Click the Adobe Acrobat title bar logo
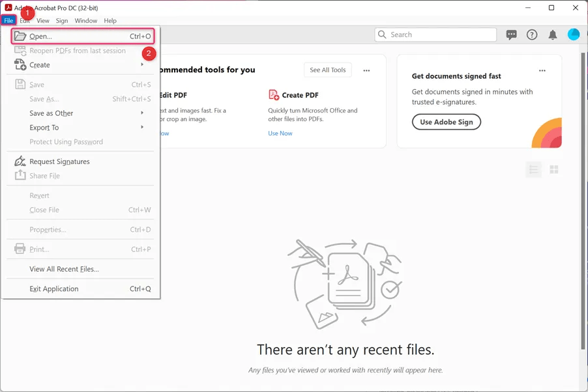This screenshot has height=392, width=588. (x=8, y=8)
